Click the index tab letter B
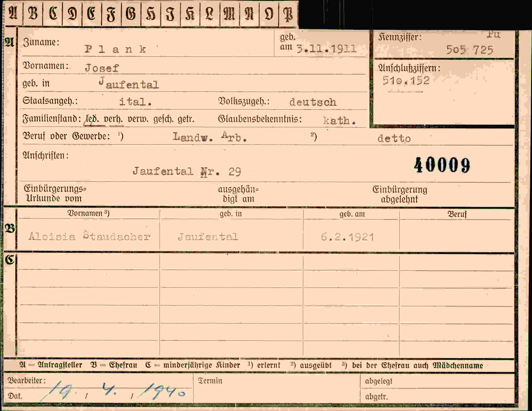 33,13
